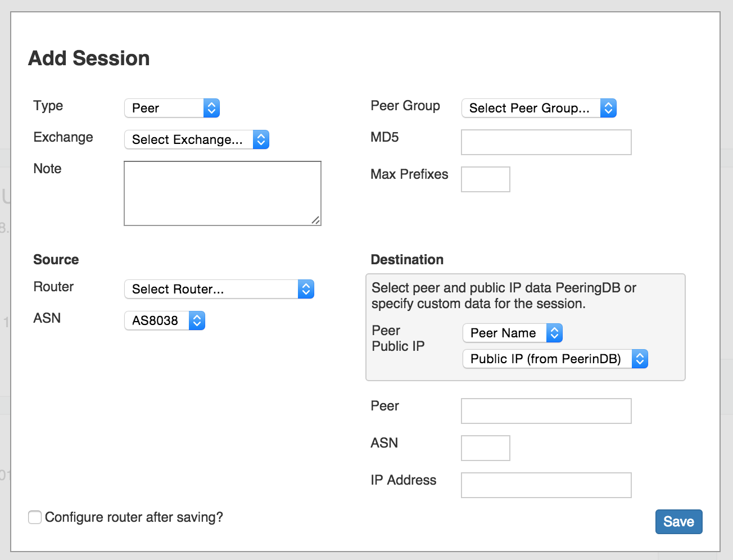The height and width of the screenshot is (560, 733).
Task: Open the Peer Name dropdown
Action: pyautogui.click(x=512, y=333)
